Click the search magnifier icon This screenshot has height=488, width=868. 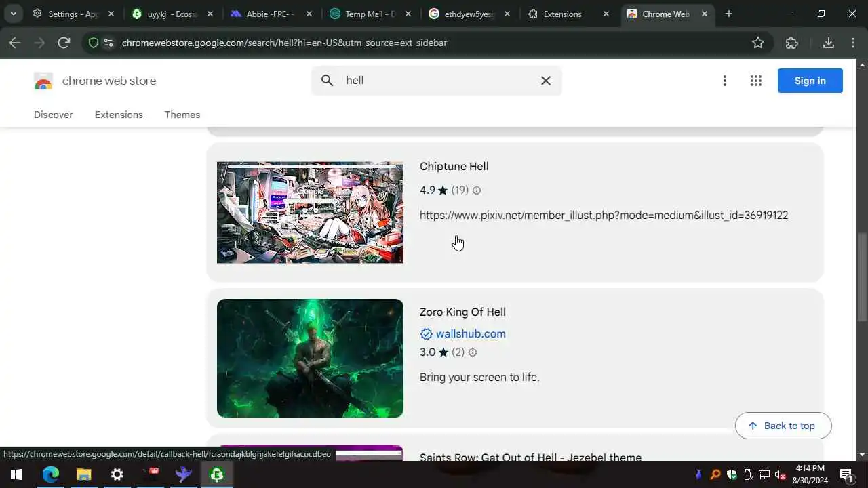[328, 81]
